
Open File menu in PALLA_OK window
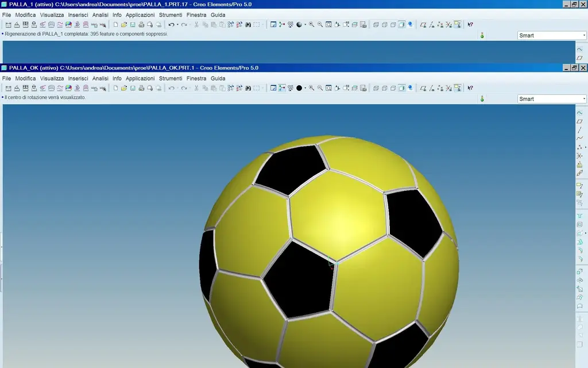point(6,78)
